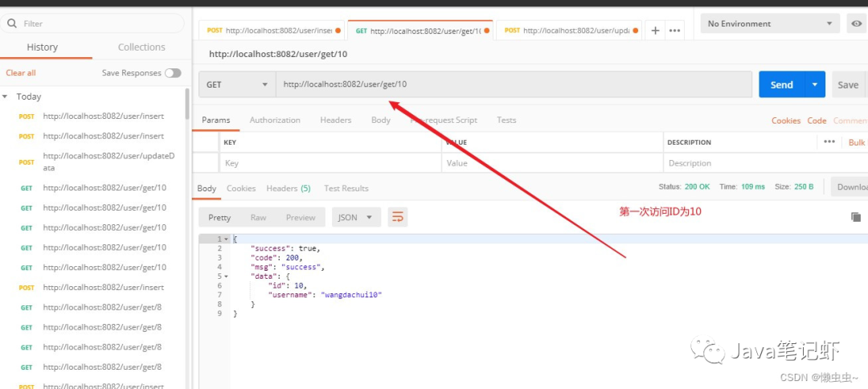Viewport: 868px width, 389px height.
Task: Open the Tests tab
Action: 506,120
